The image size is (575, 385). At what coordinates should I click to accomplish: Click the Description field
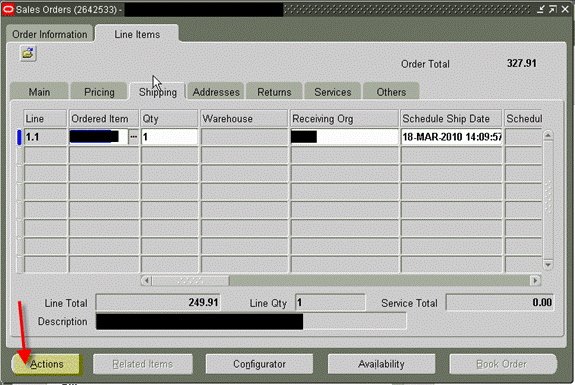[x=251, y=321]
